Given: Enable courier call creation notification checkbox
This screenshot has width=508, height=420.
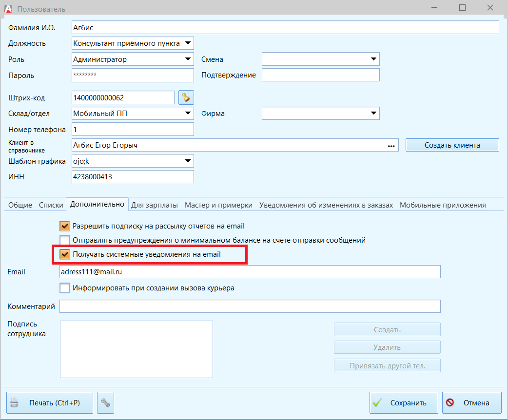Looking at the screenshot, I should [65, 288].
